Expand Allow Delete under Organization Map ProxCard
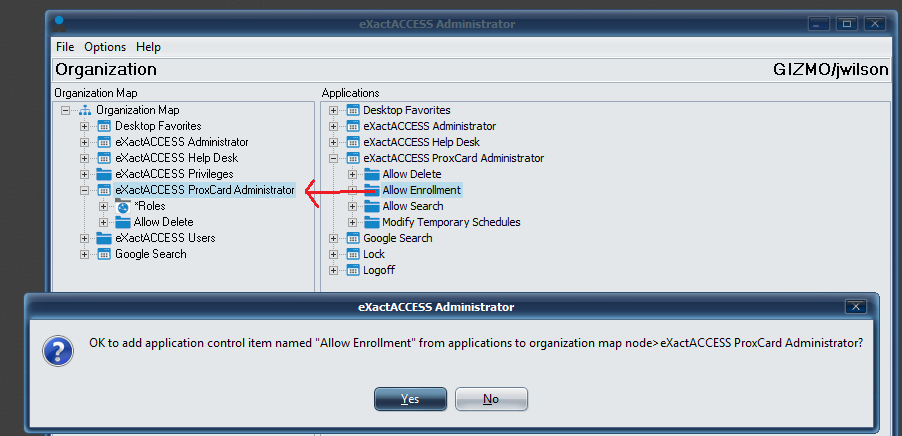 pyautogui.click(x=104, y=222)
